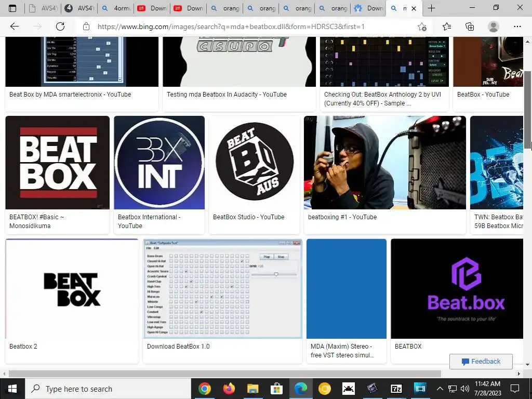Screen dimensions: 532x399
Task: Open the browser profile avatar
Action: pos(494,26)
